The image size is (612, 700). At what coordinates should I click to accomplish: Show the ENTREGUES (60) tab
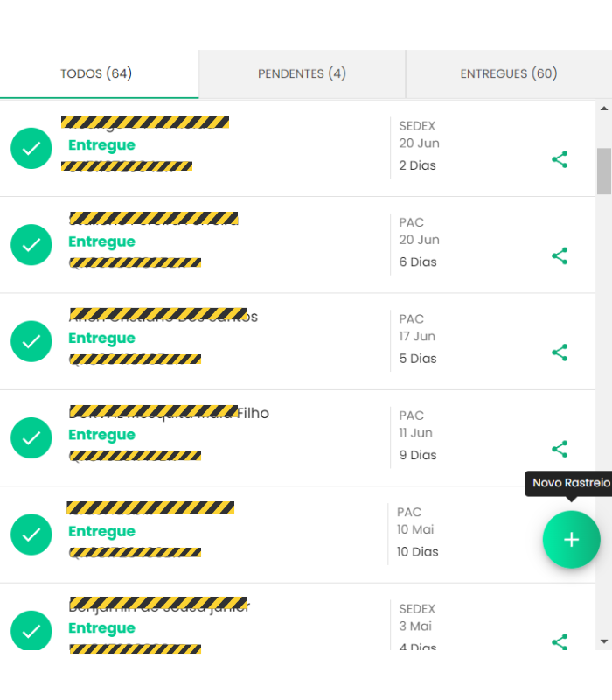coord(509,73)
